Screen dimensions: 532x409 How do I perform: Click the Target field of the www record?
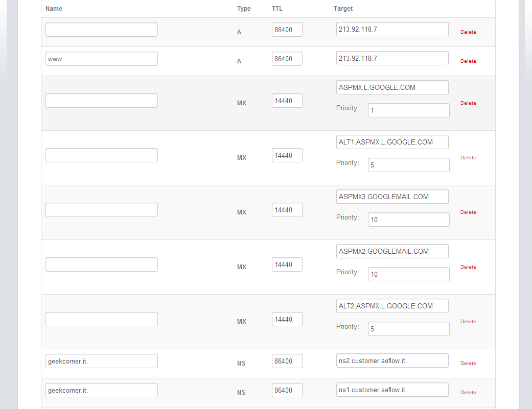tap(392, 58)
